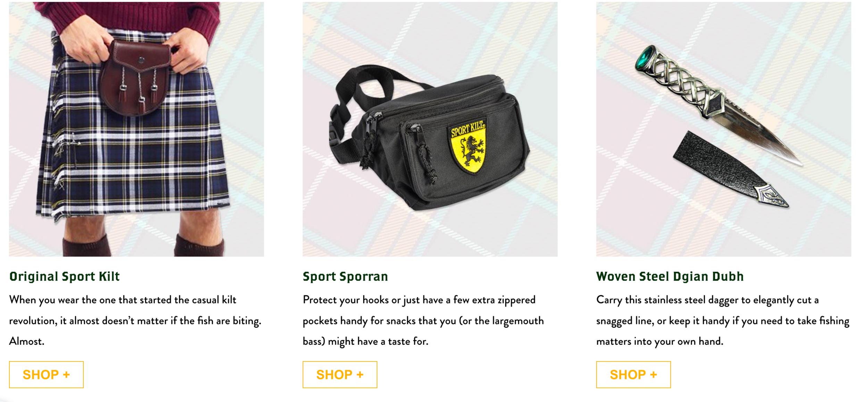868x402 pixels.
Task: Open the Woven Steel Dgian Dubh title link
Action: (670, 276)
